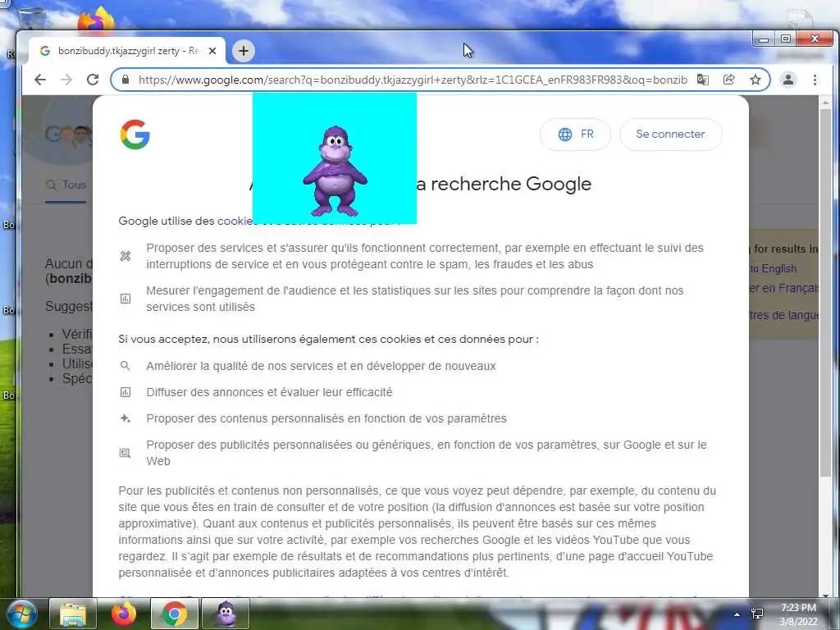Image resolution: width=840 pixels, height=630 pixels.
Task: Change language with FR button
Action: 575,135
